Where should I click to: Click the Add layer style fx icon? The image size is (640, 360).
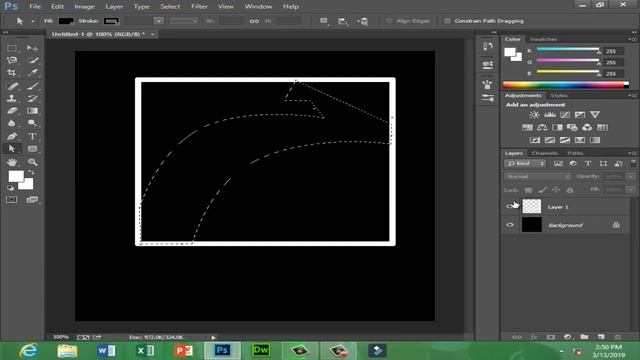(x=534, y=337)
